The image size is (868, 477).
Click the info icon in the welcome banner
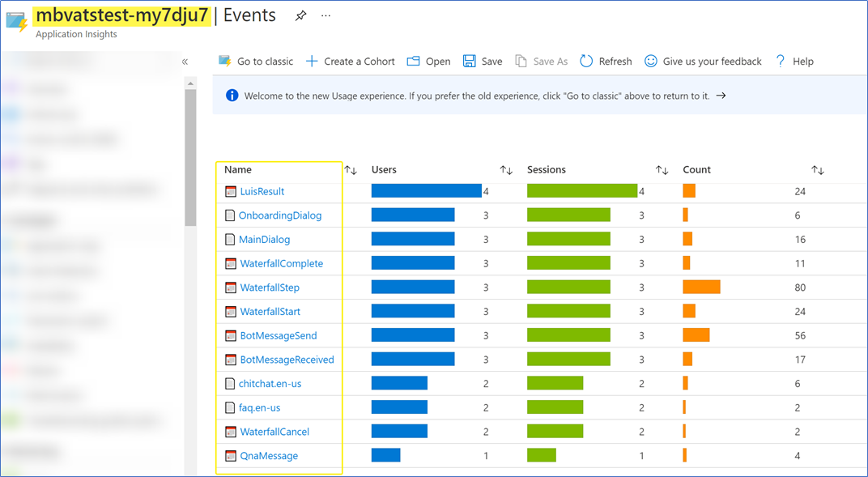coord(233,95)
